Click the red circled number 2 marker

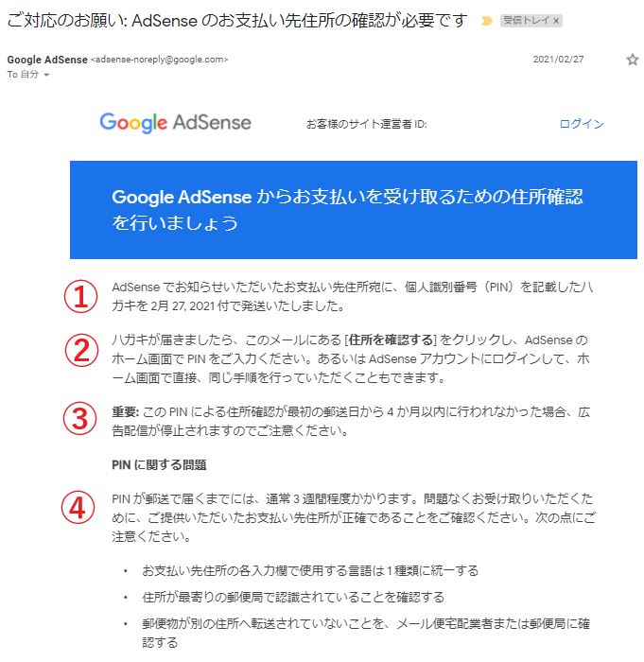point(81,350)
